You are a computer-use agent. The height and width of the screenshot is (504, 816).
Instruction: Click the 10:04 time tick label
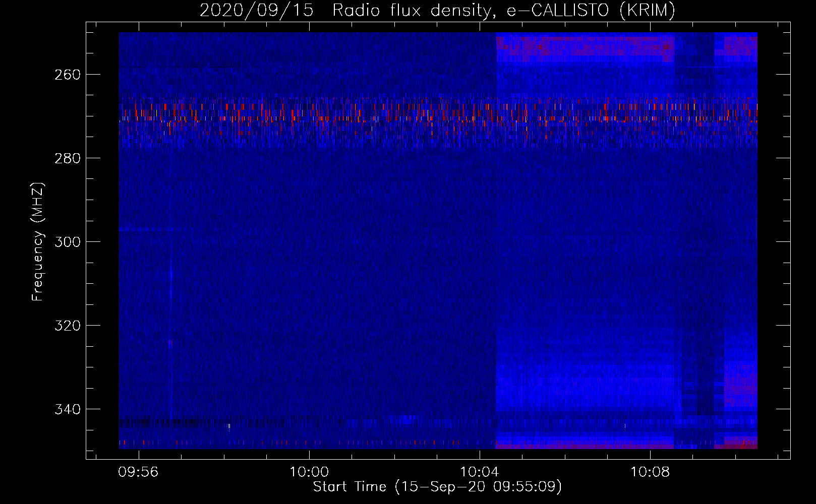[479, 472]
